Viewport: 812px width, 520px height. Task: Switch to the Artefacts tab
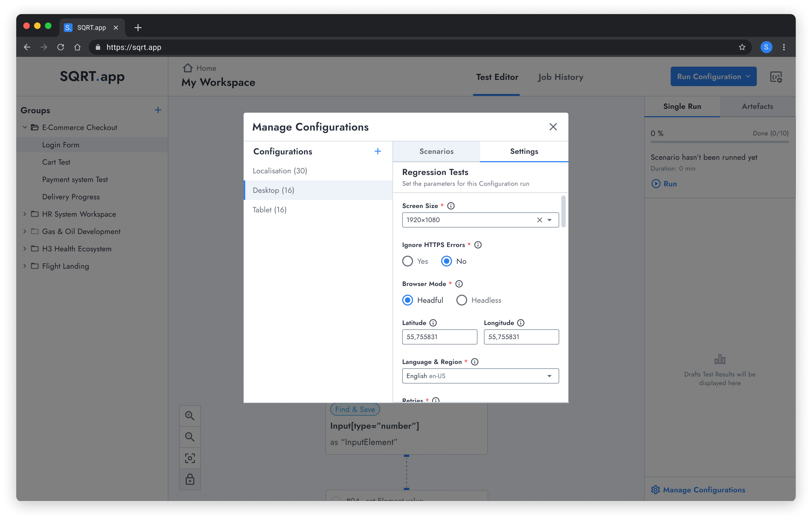[x=757, y=107]
